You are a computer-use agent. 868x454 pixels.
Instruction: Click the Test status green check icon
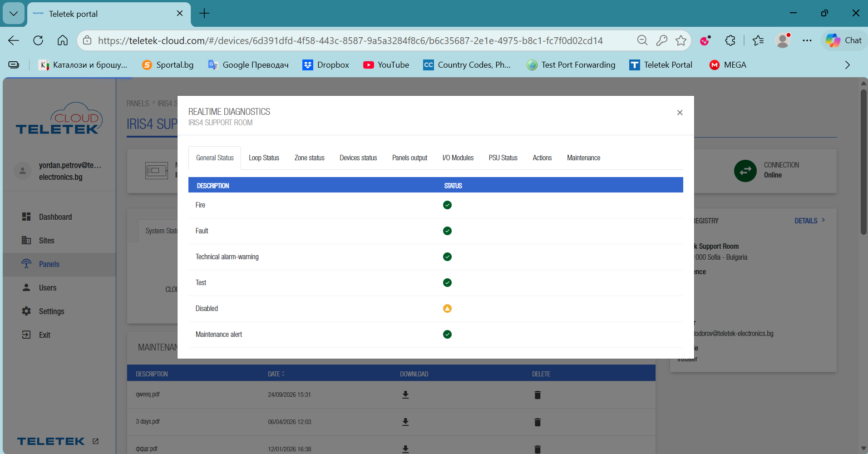447,283
